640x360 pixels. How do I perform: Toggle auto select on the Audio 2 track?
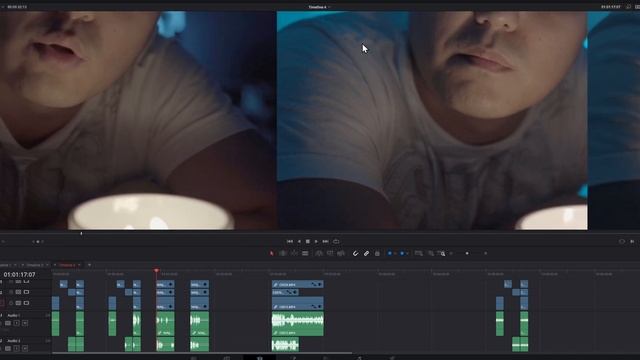8,349
